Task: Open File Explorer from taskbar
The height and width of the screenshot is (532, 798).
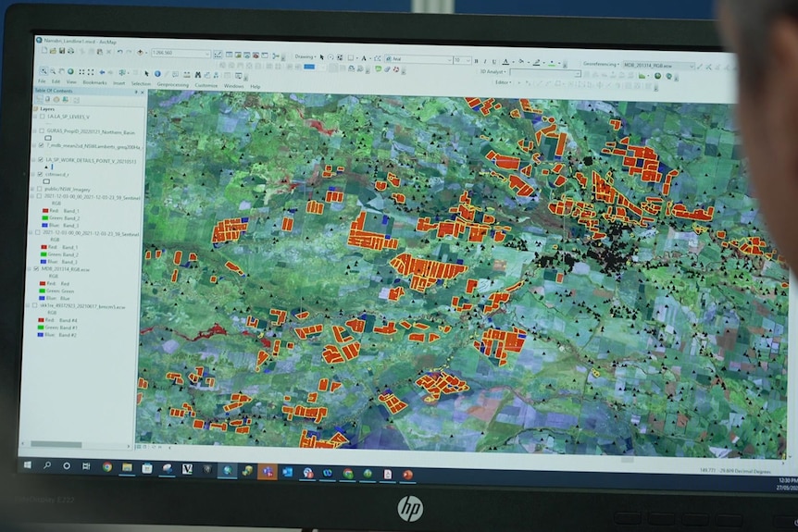Action: tap(127, 467)
